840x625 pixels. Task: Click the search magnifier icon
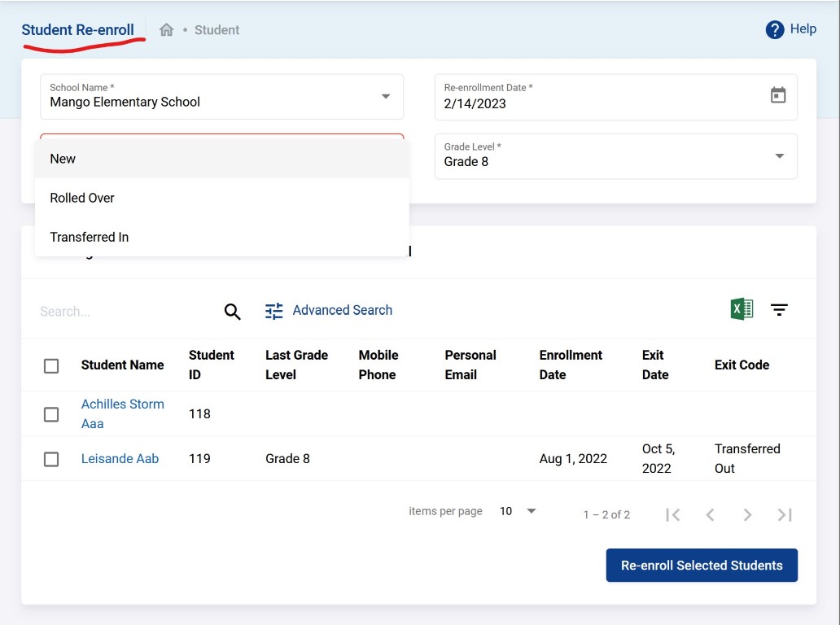tap(232, 311)
